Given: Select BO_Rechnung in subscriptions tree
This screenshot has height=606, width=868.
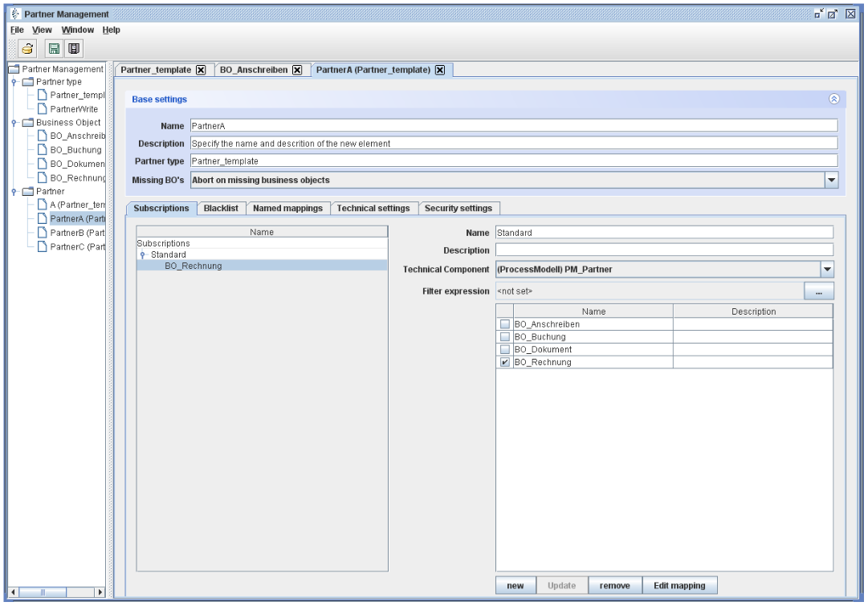Looking at the screenshot, I should (x=194, y=266).
